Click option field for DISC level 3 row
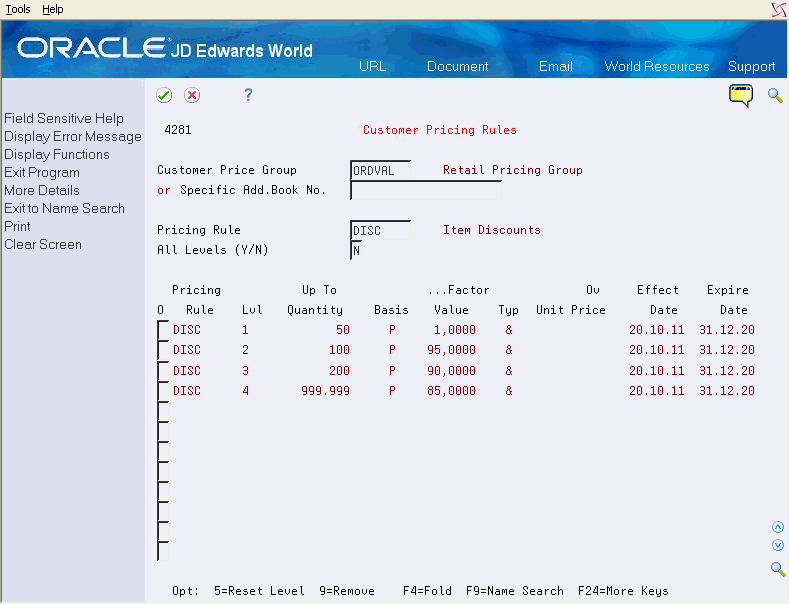The width and height of the screenshot is (789, 604). pos(163,371)
